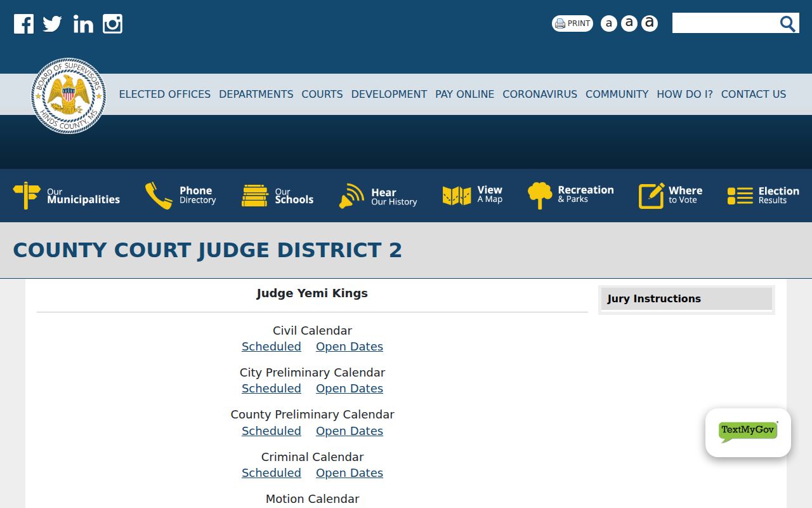812x508 pixels.
Task: Click the Election Results list icon
Action: click(740, 196)
